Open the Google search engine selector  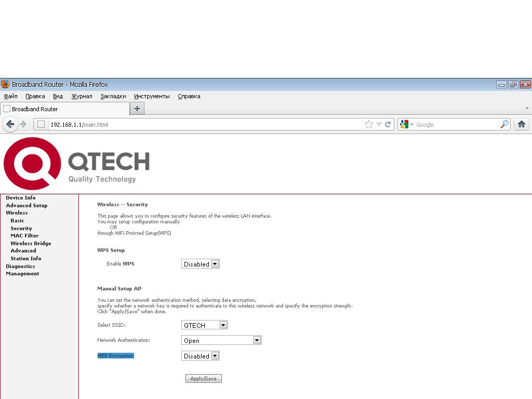[406, 125]
